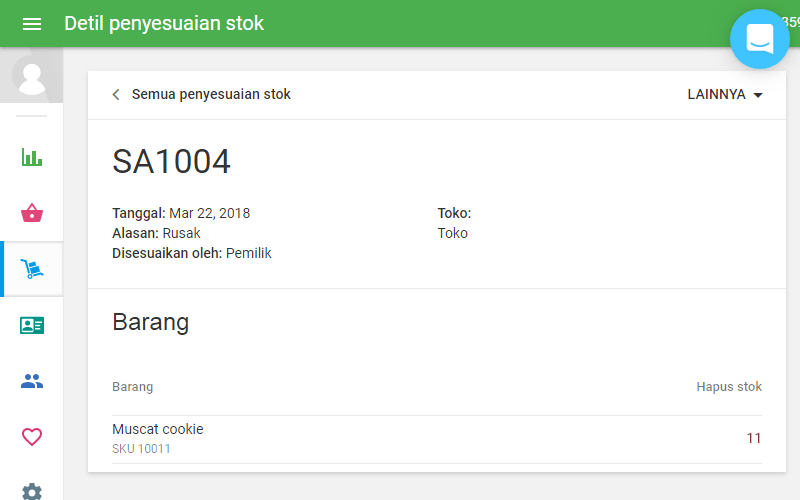Open the reports bar chart section
The height and width of the screenshot is (500, 800).
point(32,157)
